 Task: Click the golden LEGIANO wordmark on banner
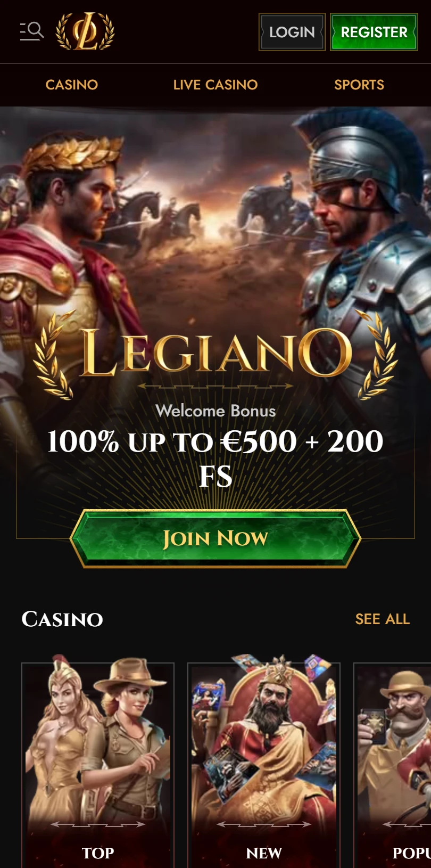tap(215, 351)
